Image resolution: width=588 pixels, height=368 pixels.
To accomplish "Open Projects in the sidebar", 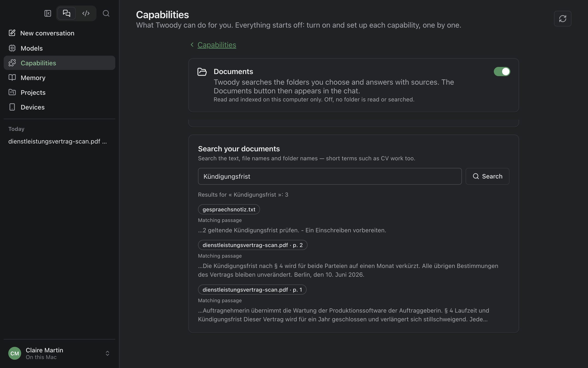I will pos(59,92).
